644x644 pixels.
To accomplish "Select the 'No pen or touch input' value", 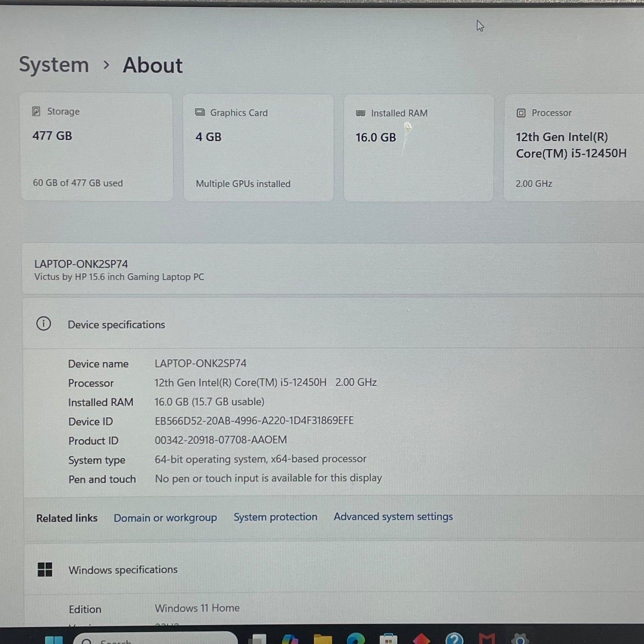I will click(268, 478).
